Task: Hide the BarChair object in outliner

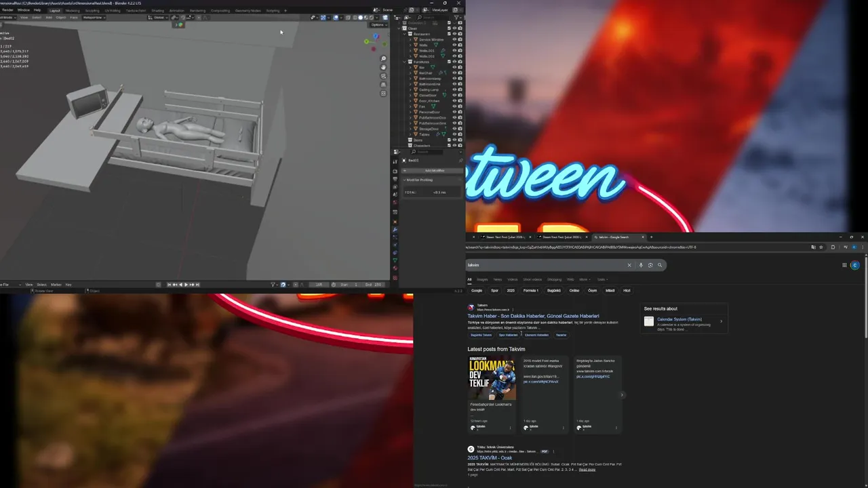Action: [454, 73]
